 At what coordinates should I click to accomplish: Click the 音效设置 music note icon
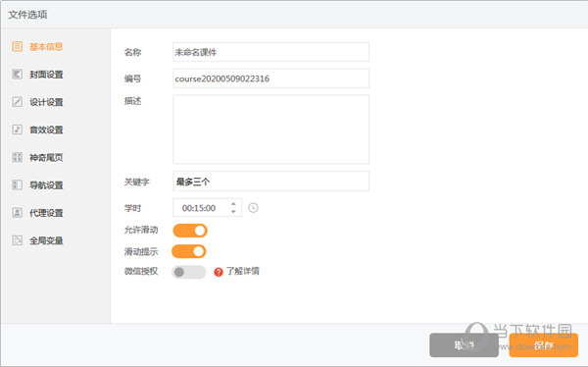[17, 130]
